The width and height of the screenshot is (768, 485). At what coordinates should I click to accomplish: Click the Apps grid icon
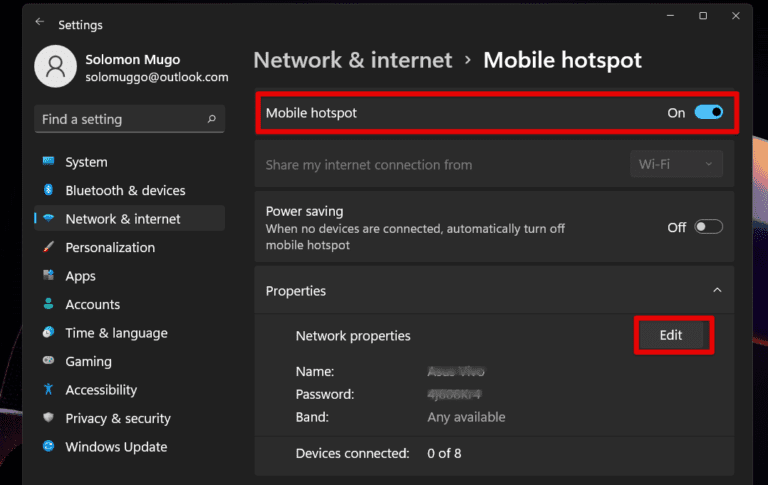(48, 276)
